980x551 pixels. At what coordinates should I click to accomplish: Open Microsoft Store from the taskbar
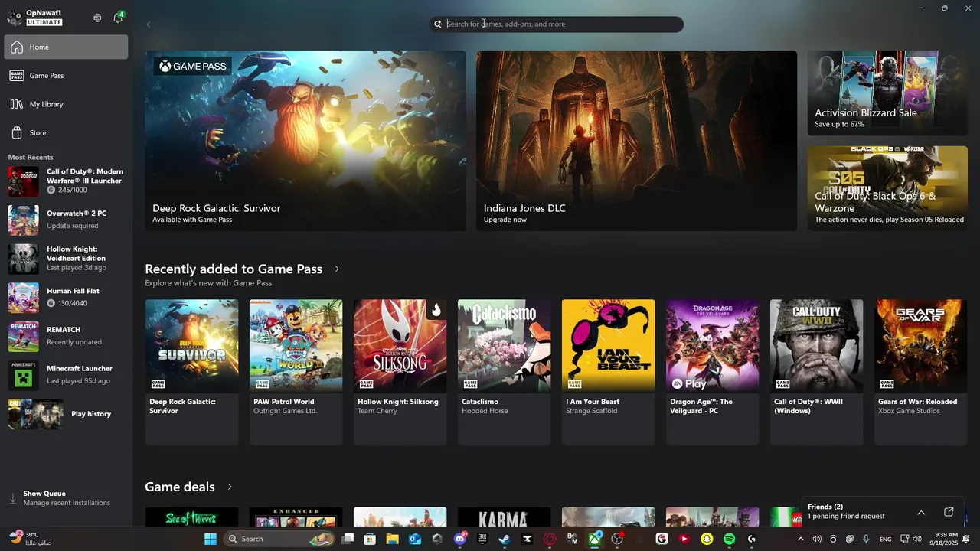tap(370, 539)
